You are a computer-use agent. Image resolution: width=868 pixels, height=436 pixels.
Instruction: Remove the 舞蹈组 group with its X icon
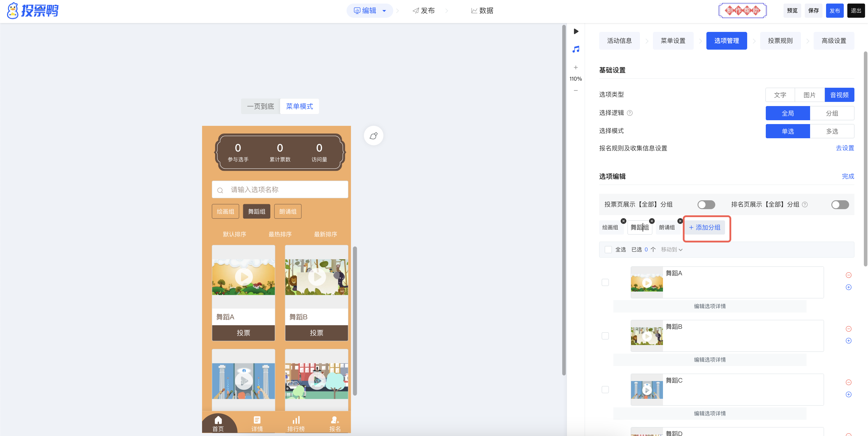coord(652,221)
